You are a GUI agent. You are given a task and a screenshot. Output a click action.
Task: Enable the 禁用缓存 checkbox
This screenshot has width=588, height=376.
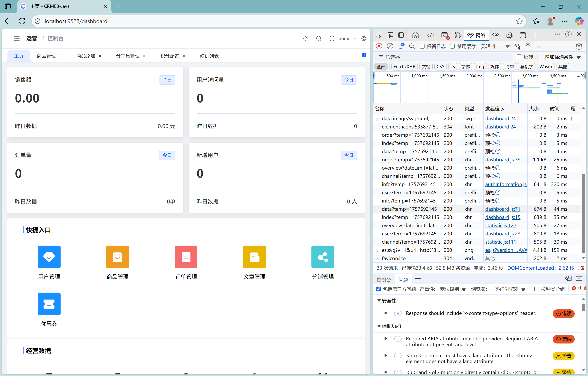coord(452,46)
